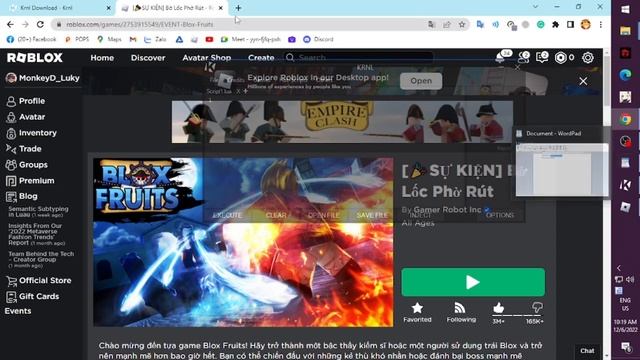This screenshot has height=360, width=640.
Task: Click the Roblox search field
Action: pyautogui.click(x=358, y=58)
